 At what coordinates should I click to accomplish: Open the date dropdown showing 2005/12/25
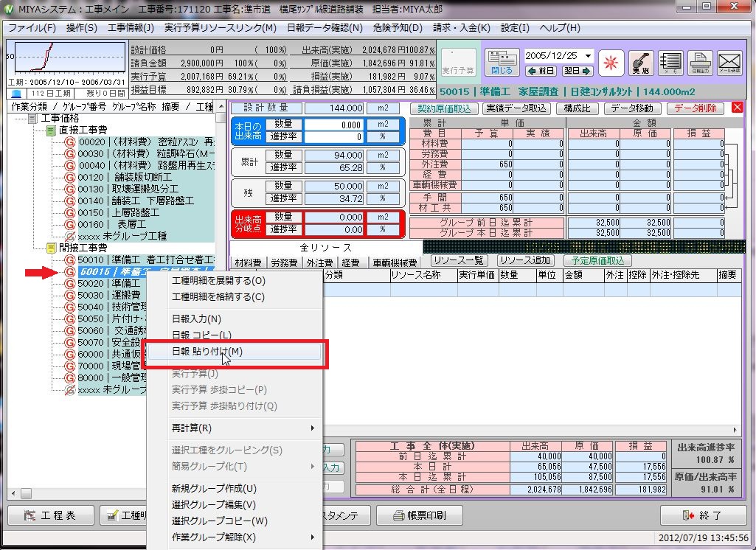(x=588, y=56)
